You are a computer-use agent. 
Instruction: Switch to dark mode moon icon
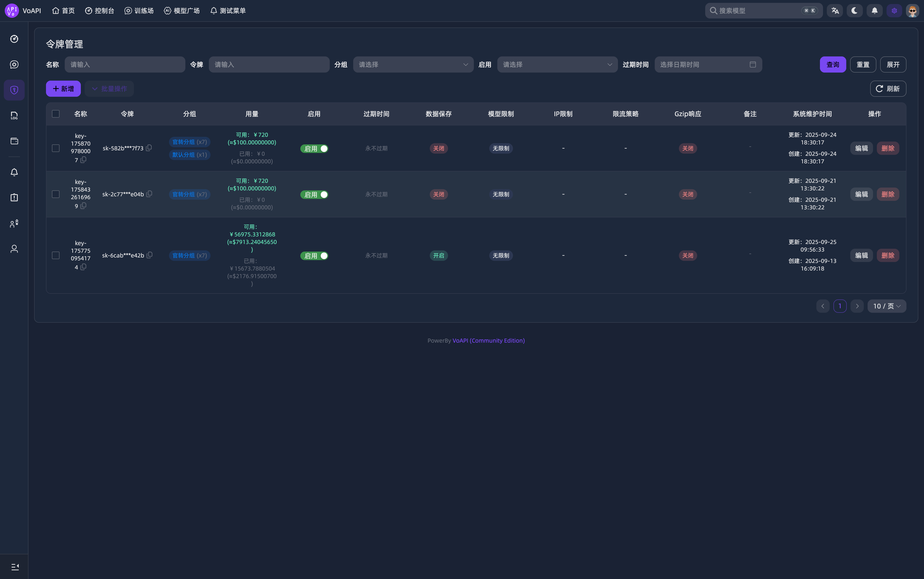pyautogui.click(x=854, y=11)
